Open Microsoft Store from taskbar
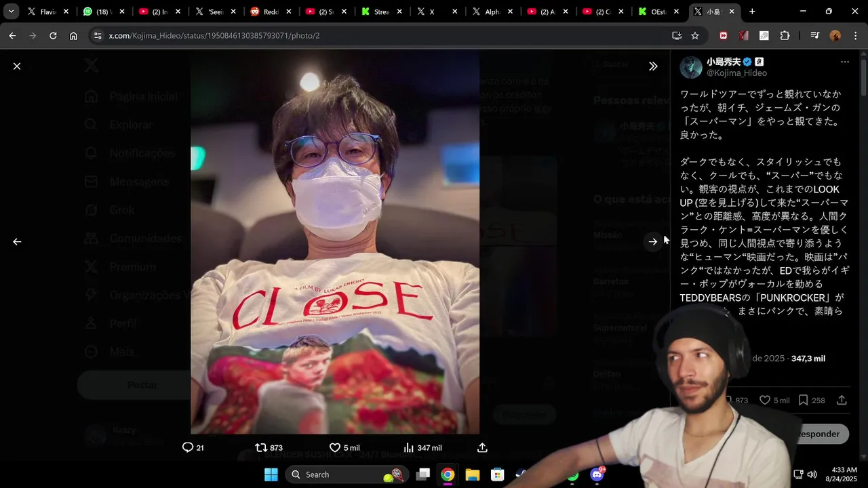The image size is (868, 488). (498, 474)
